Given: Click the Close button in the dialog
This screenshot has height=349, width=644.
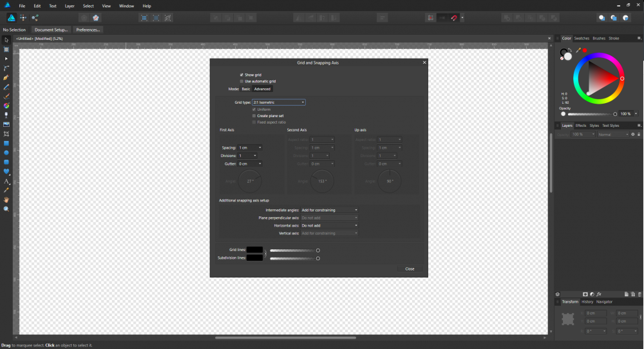Looking at the screenshot, I should 410,269.
